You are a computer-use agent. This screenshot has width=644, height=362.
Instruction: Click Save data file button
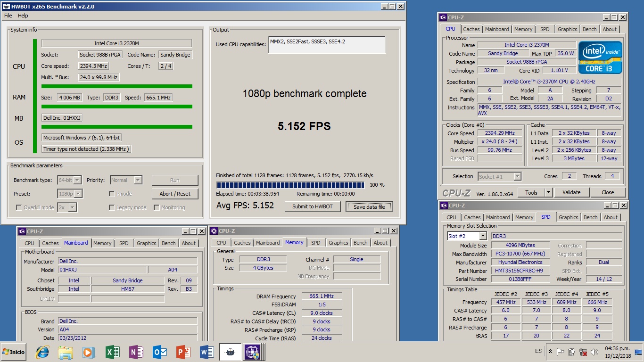tap(369, 206)
